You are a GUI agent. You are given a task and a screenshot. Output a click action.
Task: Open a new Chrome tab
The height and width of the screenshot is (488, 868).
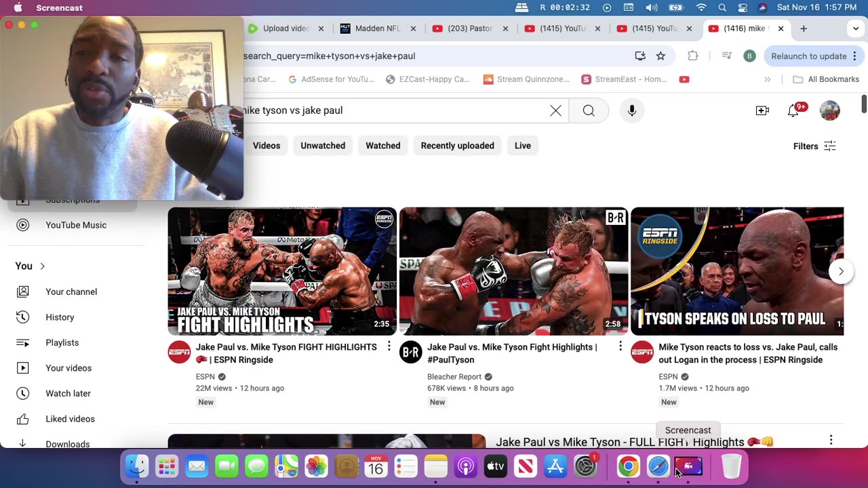click(x=804, y=28)
